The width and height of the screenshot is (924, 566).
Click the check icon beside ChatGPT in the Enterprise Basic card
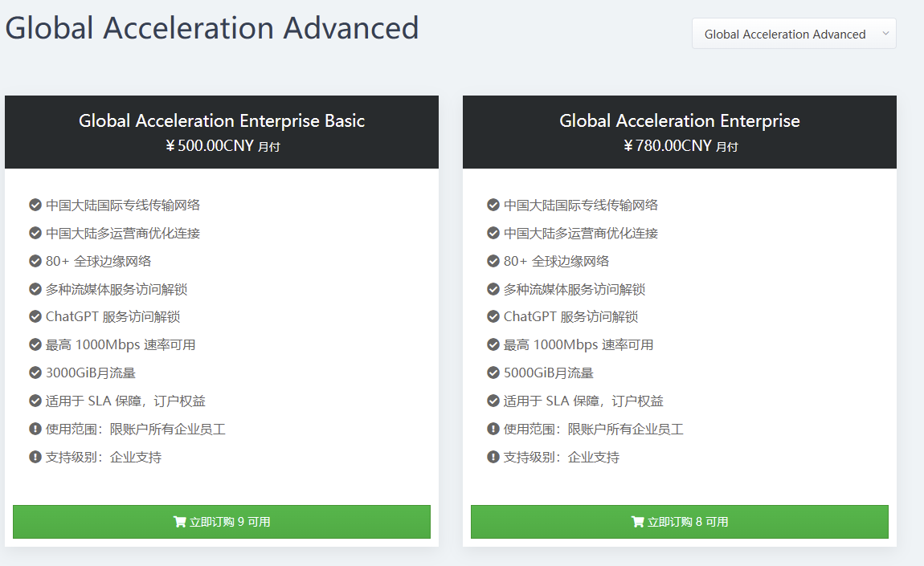click(x=35, y=317)
